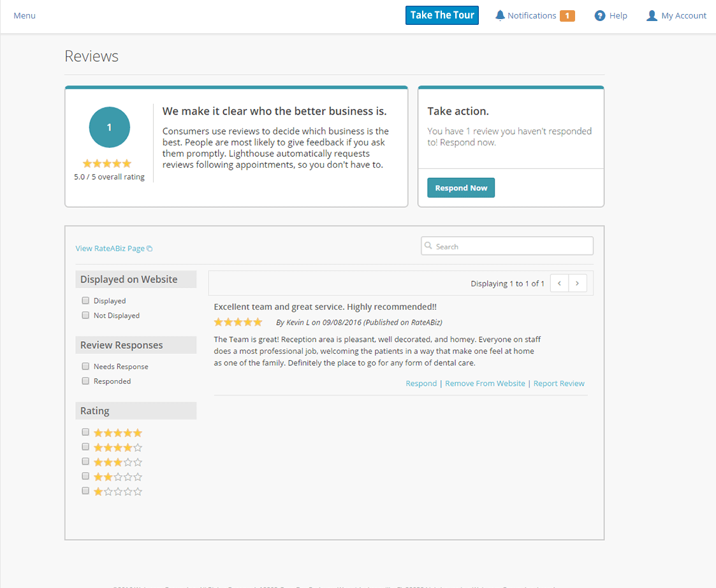Check the Needs Response filter
Viewport: 716px width, 588px height.
pyautogui.click(x=85, y=365)
